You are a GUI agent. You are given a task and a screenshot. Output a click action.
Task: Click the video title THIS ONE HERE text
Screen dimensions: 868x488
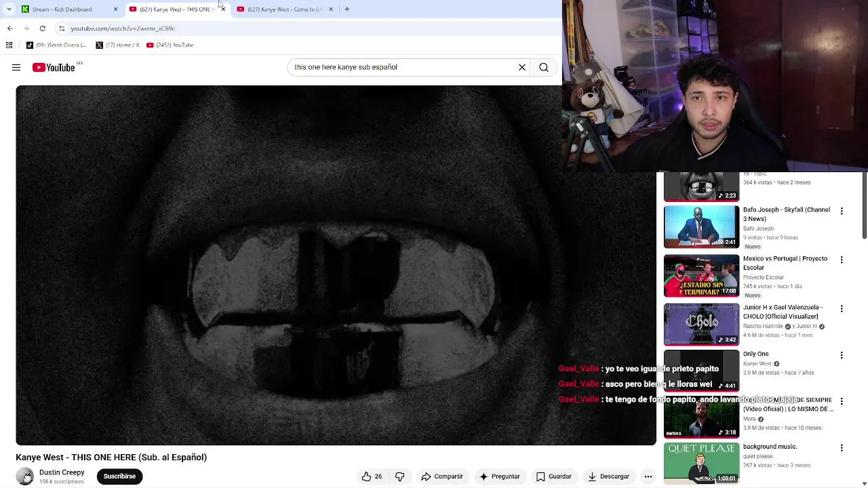(111, 457)
